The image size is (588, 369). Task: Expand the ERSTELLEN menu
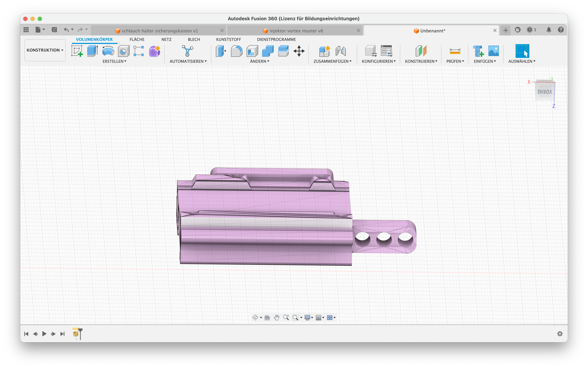(x=114, y=61)
